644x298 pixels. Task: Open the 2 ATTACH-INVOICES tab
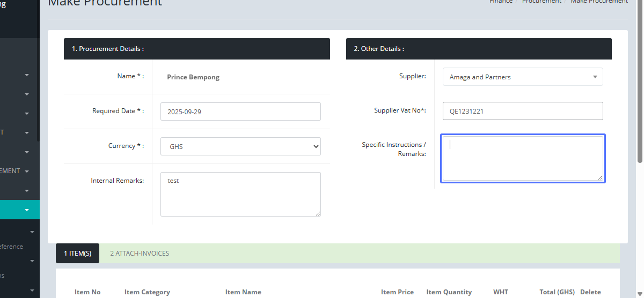pos(140,253)
